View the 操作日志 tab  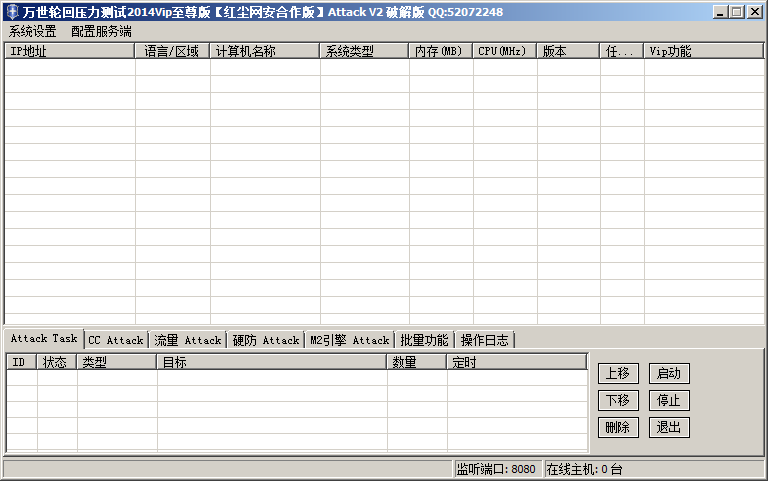[485, 340]
